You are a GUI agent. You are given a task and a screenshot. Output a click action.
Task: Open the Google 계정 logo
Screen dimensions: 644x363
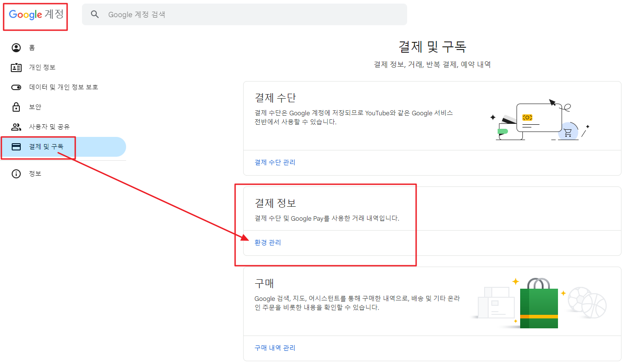(35, 14)
